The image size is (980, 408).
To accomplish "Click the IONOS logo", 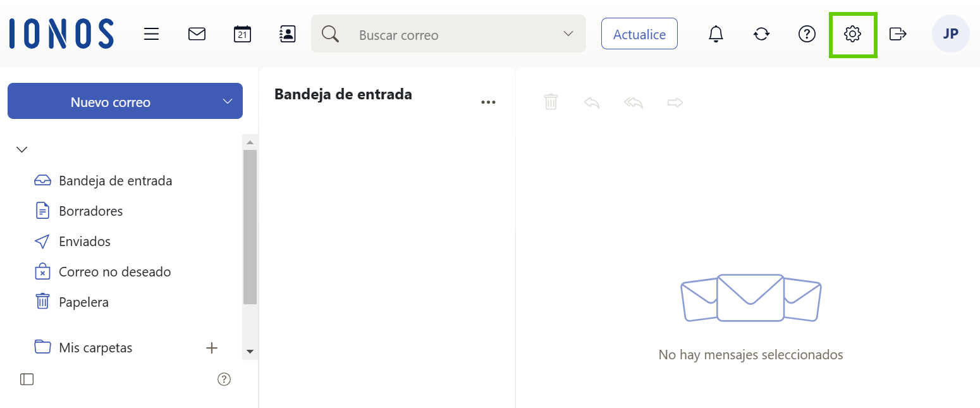I will pos(61,34).
